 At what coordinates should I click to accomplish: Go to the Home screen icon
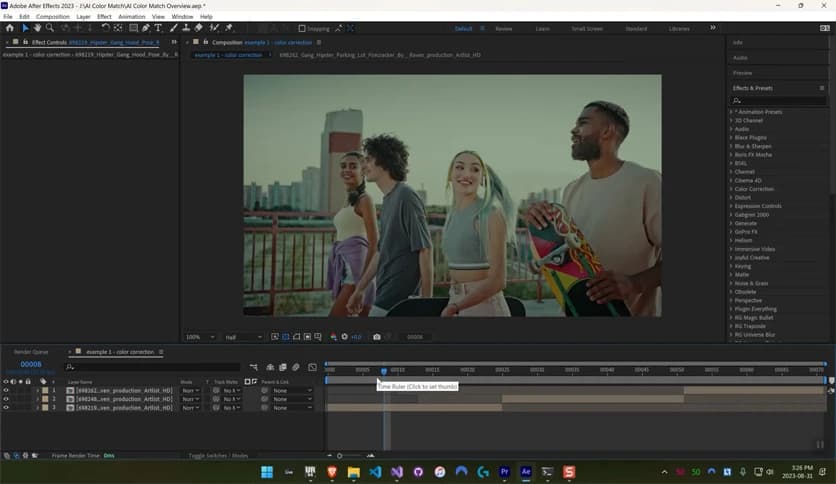(x=10, y=28)
